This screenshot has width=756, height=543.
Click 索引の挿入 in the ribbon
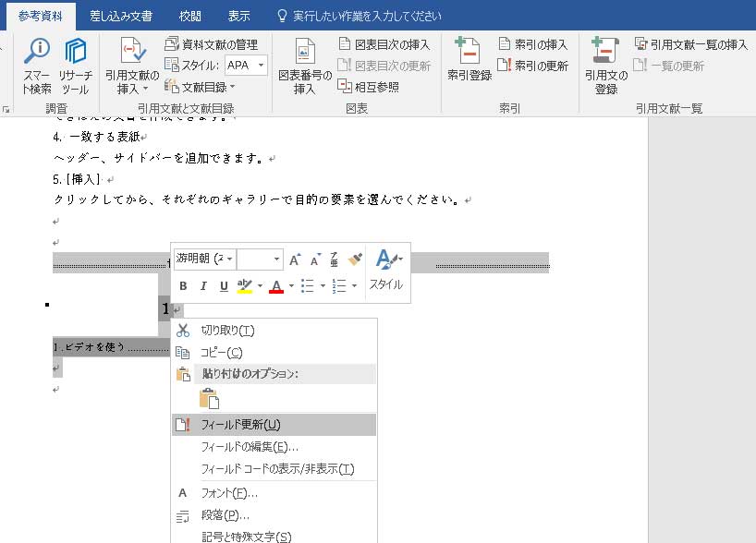click(x=532, y=43)
